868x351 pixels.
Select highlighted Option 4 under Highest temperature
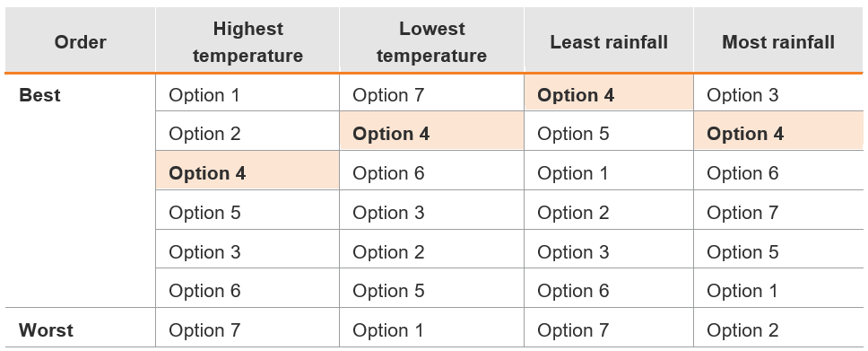click(x=207, y=173)
